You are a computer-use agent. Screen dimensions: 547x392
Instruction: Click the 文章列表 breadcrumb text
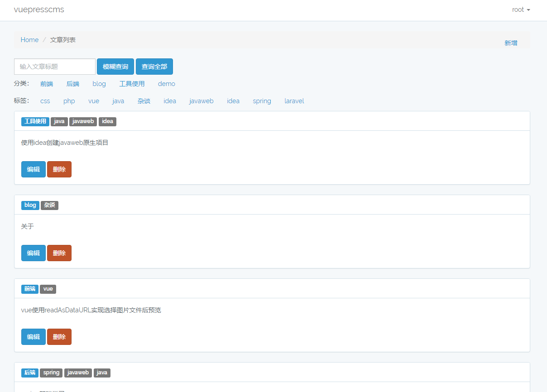[63, 40]
